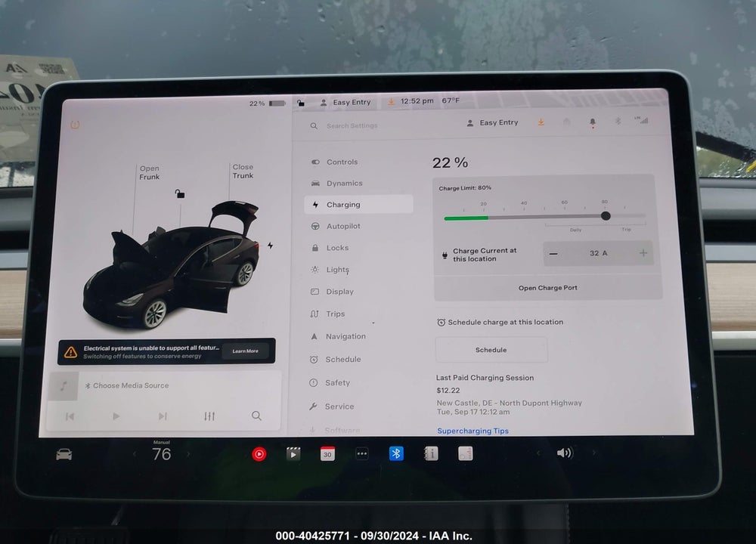This screenshot has height=544, width=756.
Task: Open Easy Entry profile in settings header
Action: (493, 123)
